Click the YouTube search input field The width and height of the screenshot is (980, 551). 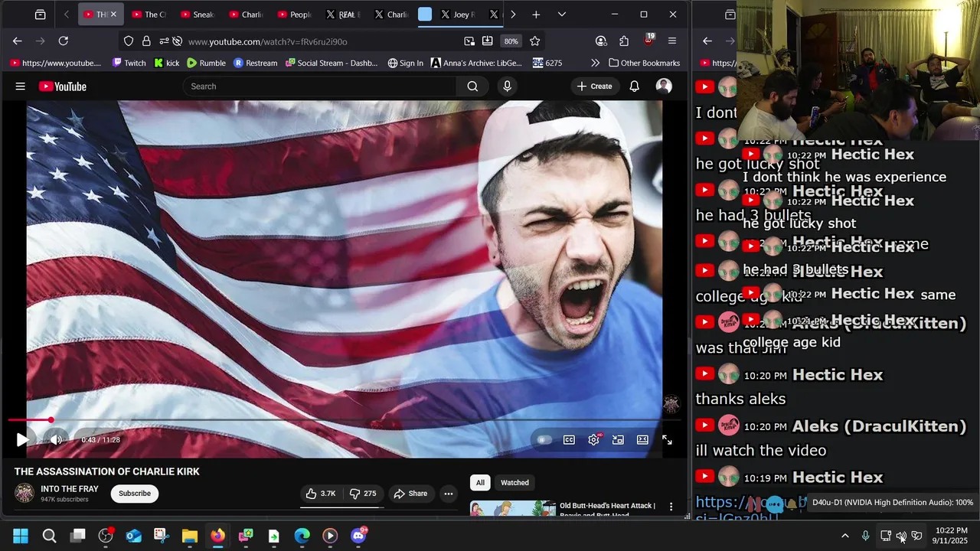320,86
